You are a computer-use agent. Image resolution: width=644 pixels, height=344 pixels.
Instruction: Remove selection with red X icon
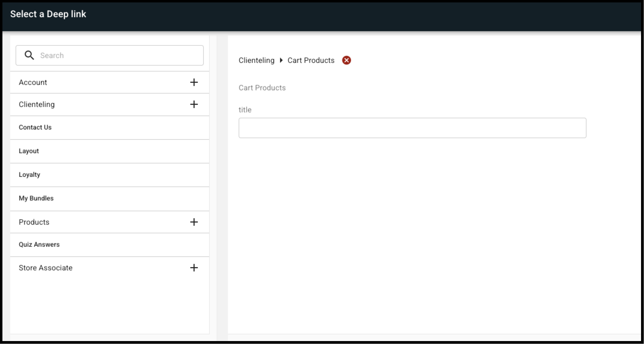(346, 60)
